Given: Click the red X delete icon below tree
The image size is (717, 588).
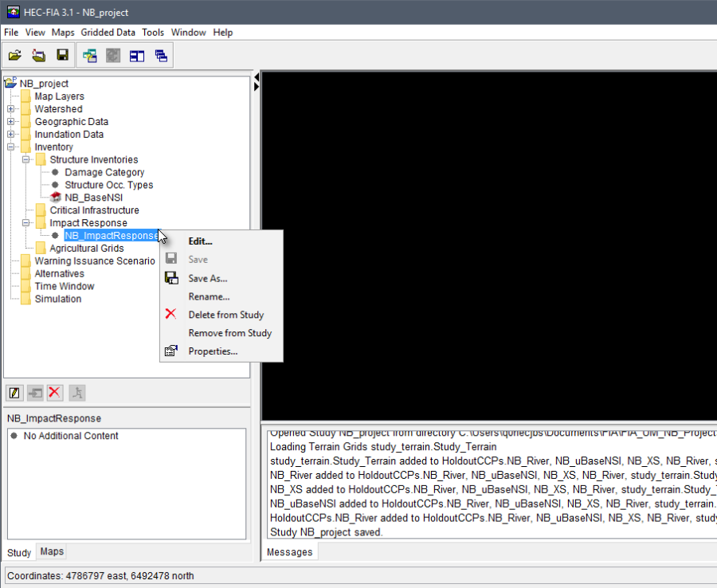Looking at the screenshot, I should (x=55, y=392).
